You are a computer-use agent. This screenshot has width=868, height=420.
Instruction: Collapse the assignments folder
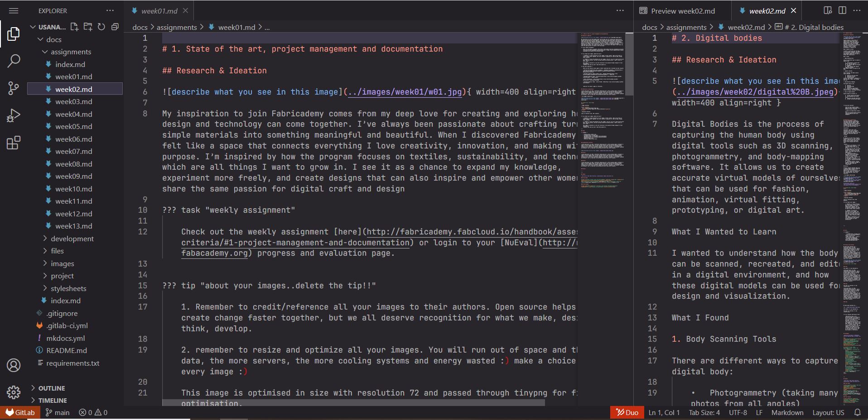(70, 52)
